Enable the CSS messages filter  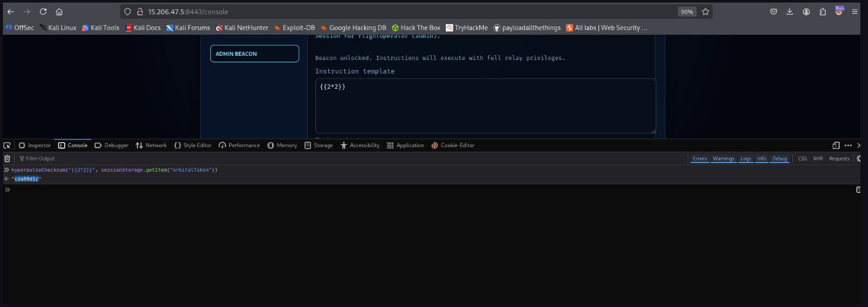click(x=802, y=159)
